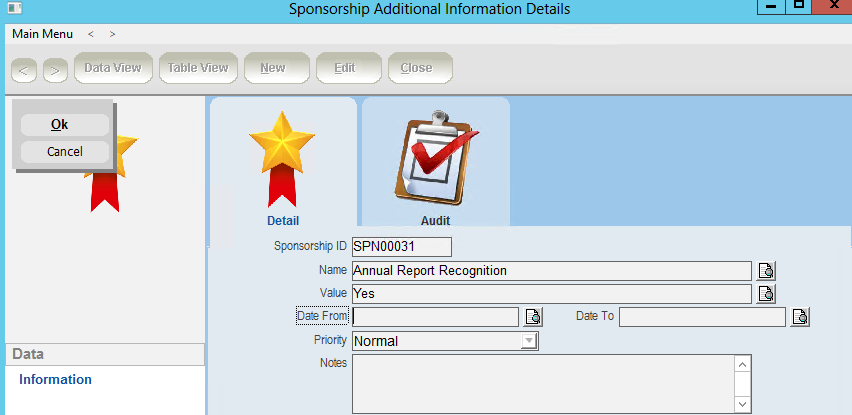The height and width of the screenshot is (415, 852).
Task: Open calendar picker next to Date From
Action: tap(534, 317)
